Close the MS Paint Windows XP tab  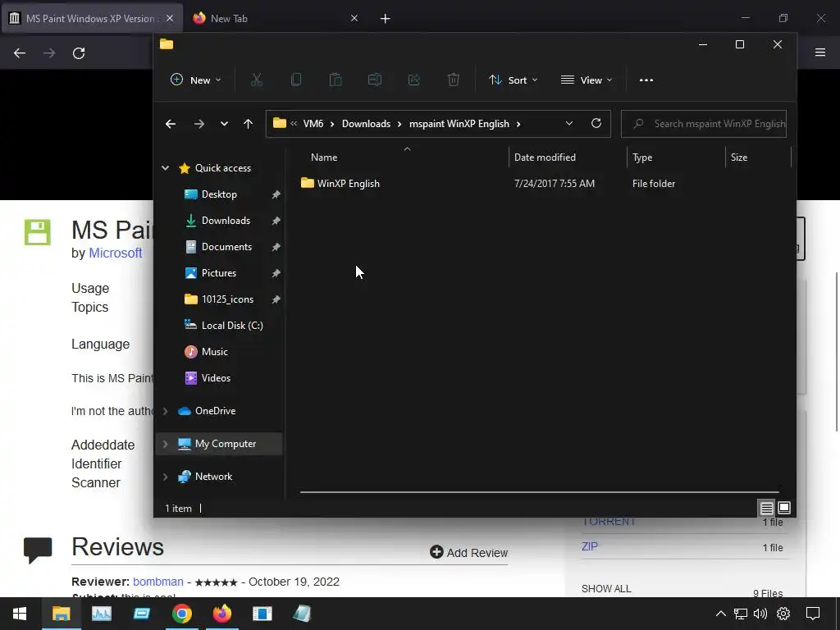170,18
